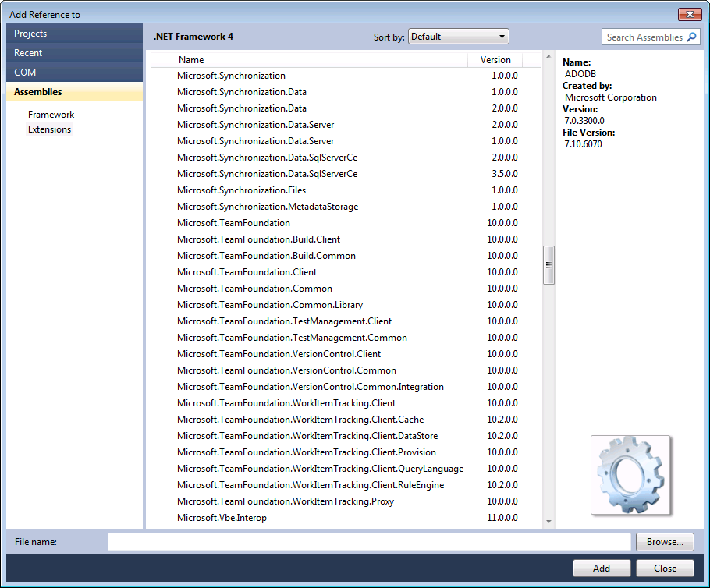Close the Add Reference dialog window
This screenshot has width=710, height=588.
coord(690,15)
